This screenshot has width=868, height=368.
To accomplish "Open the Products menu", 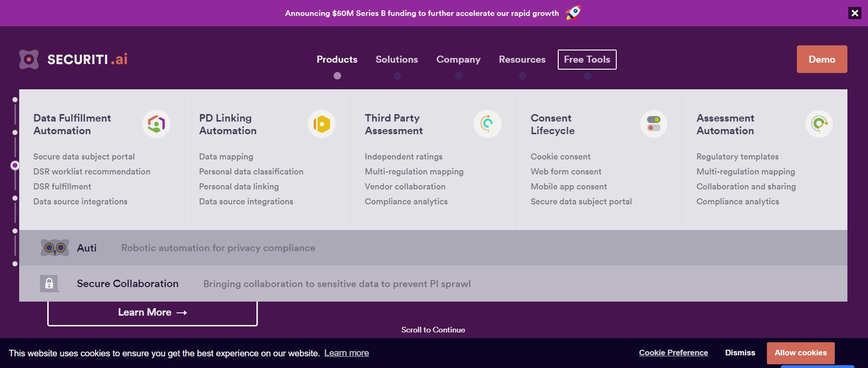I will click(x=337, y=59).
